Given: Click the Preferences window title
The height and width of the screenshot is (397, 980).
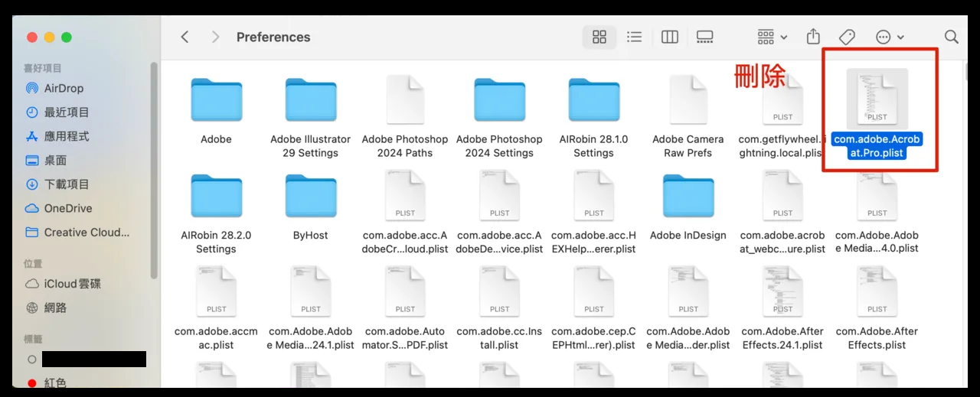Looking at the screenshot, I should pyautogui.click(x=273, y=37).
